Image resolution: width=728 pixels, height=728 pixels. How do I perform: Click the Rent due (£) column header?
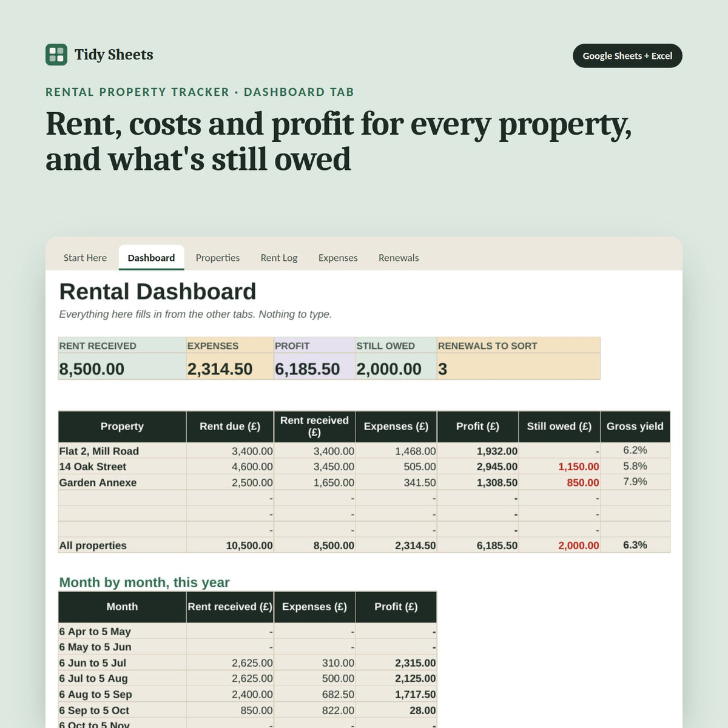tap(230, 426)
